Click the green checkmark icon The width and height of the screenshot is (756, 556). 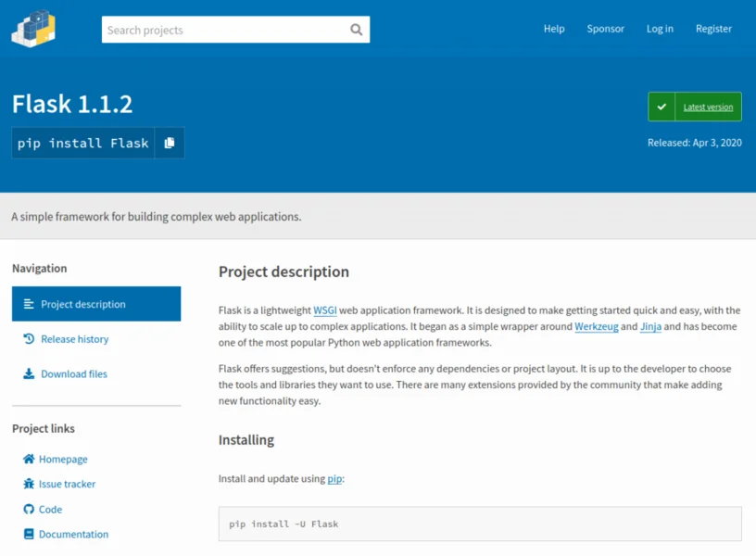tap(661, 107)
